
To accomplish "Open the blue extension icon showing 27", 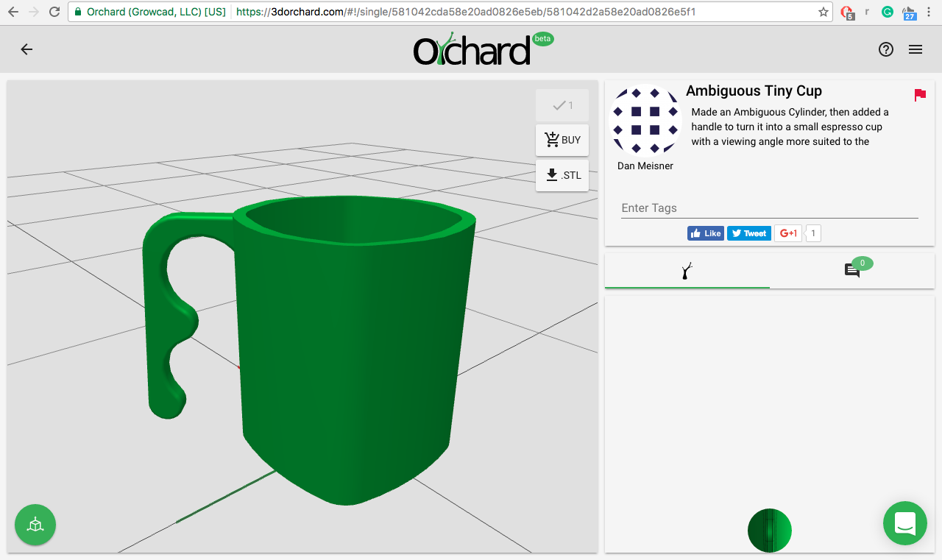I will 910,13.
